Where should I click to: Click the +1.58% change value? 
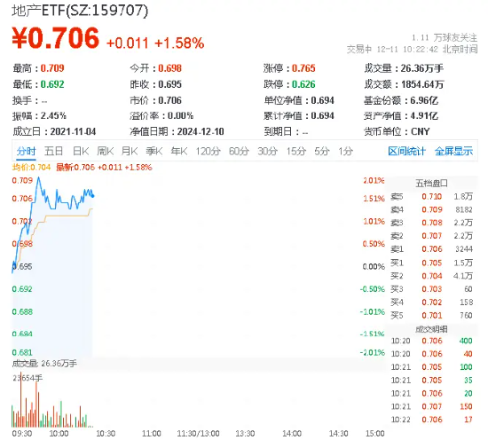click(x=179, y=43)
